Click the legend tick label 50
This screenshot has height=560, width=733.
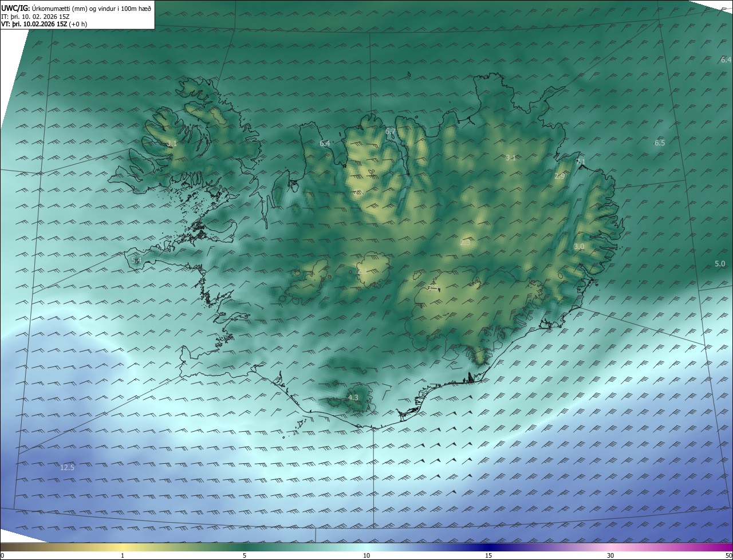(729, 555)
